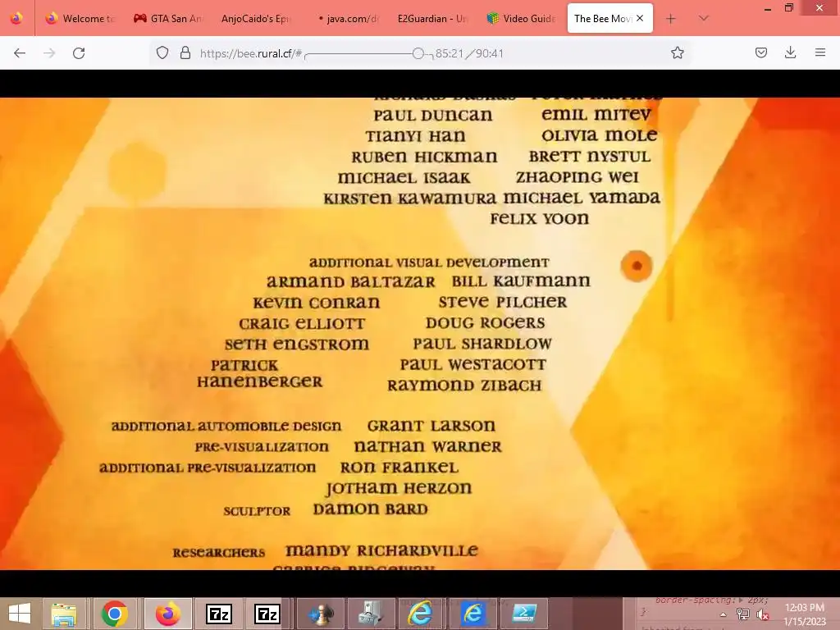The height and width of the screenshot is (630, 840).
Task: Open the taskbar clock and date
Action: tap(805, 614)
